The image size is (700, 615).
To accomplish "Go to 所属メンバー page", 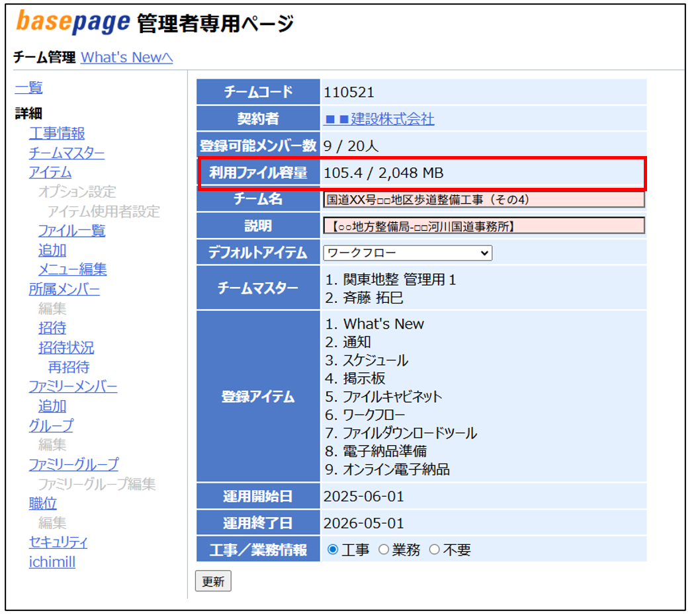I will tap(64, 289).
